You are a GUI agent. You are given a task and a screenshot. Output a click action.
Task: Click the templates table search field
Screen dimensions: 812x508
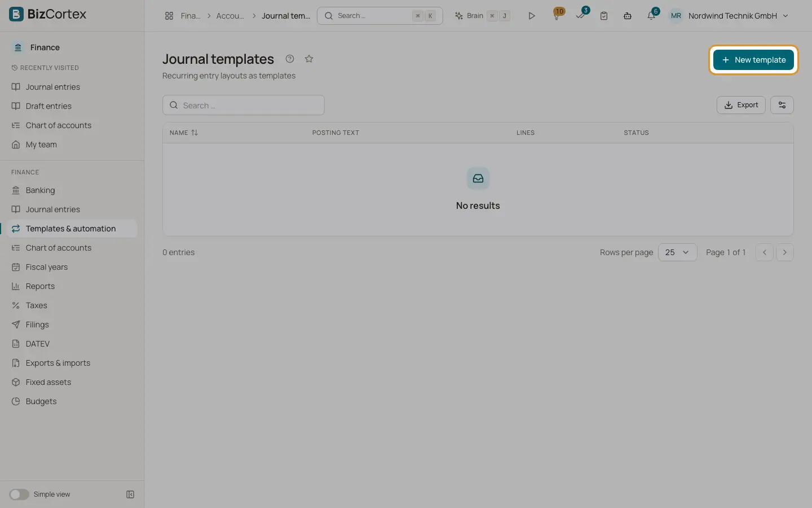pos(244,105)
